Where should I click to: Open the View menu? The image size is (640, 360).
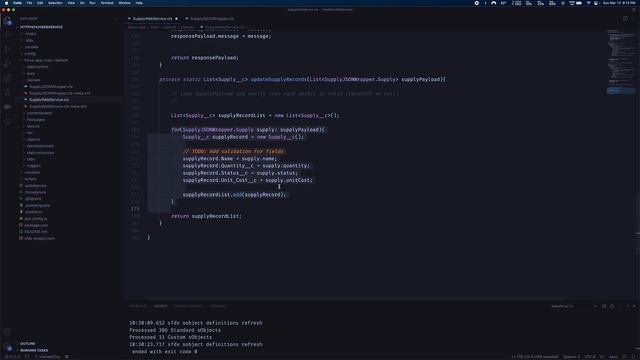pyautogui.click(x=71, y=3)
